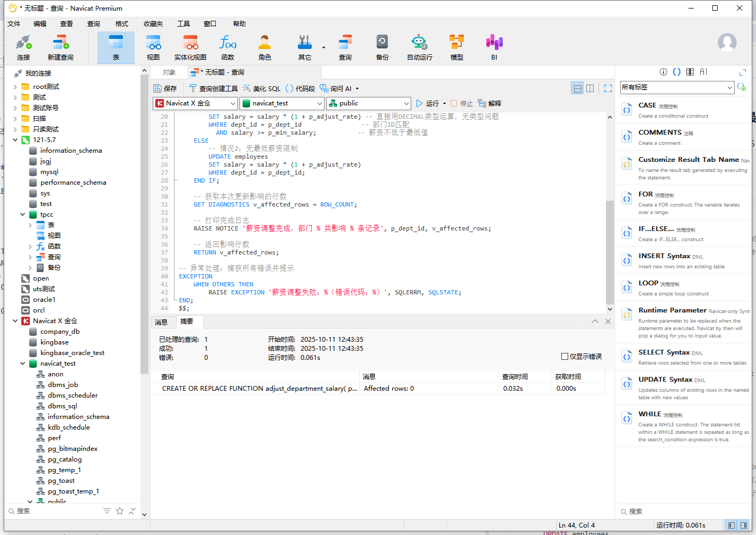Toggle full-screen editor mode icon
The image size is (756, 535).
click(x=608, y=88)
